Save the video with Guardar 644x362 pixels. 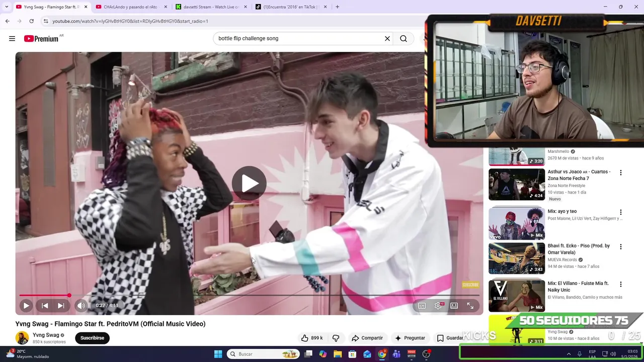[449, 338]
